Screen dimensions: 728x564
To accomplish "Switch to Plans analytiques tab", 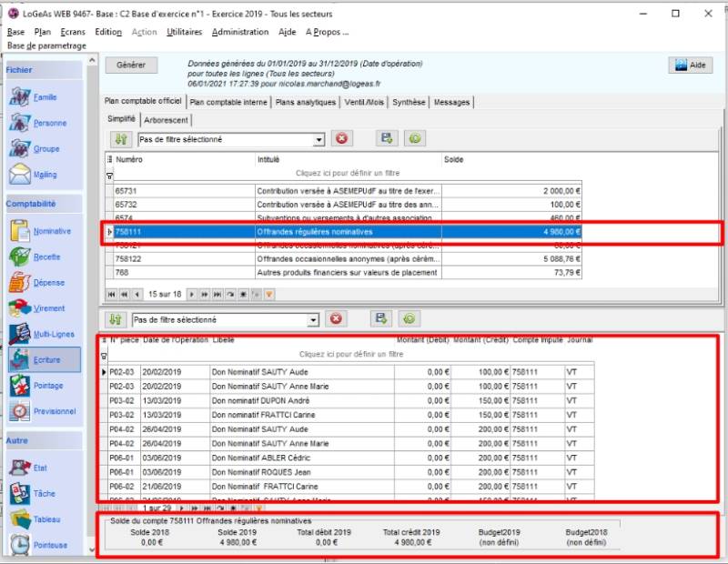I will point(306,102).
